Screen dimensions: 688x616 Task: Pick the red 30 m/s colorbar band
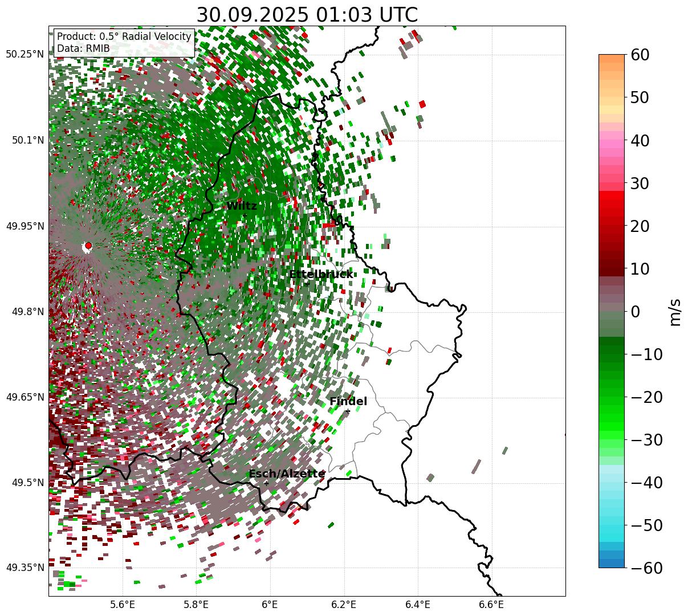(612, 186)
